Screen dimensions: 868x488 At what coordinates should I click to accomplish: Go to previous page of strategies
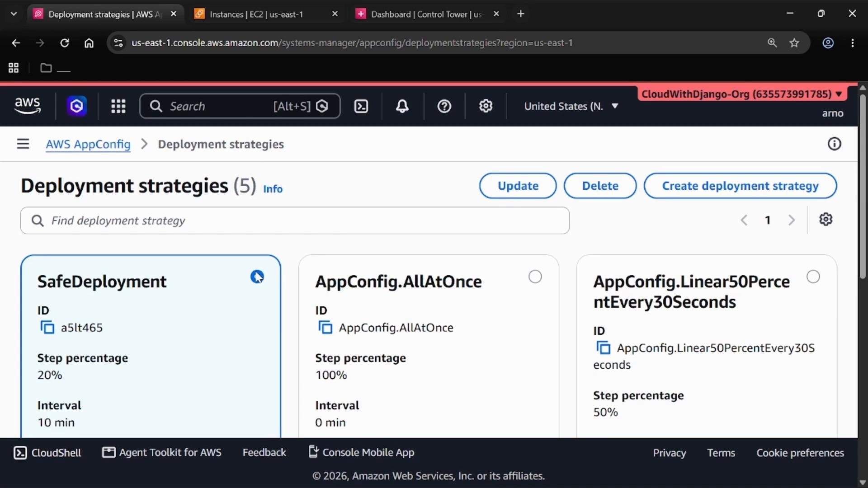(744, 220)
